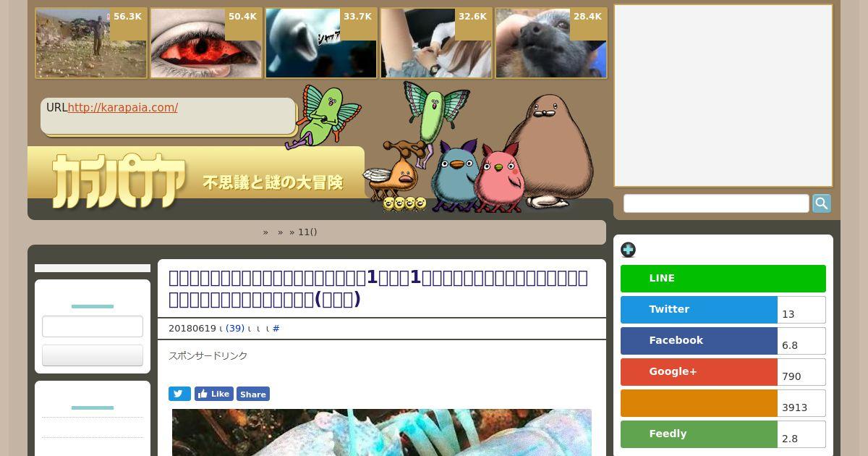Focus the site search text field
This screenshot has height=456, width=868.
[x=716, y=203]
